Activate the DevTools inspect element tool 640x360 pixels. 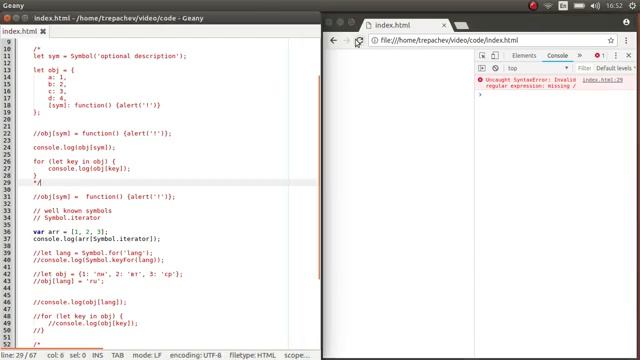482,56
